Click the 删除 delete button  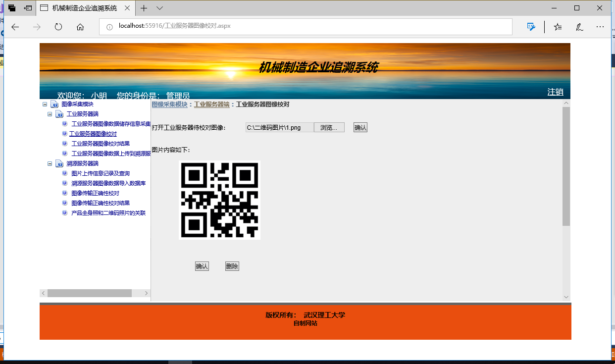pos(232,266)
